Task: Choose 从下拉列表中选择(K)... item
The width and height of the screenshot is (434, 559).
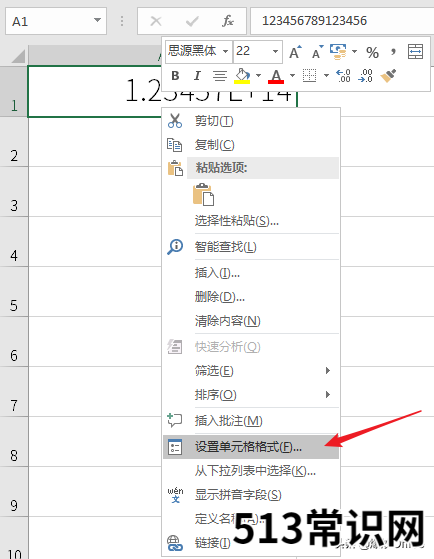Action: (x=251, y=471)
